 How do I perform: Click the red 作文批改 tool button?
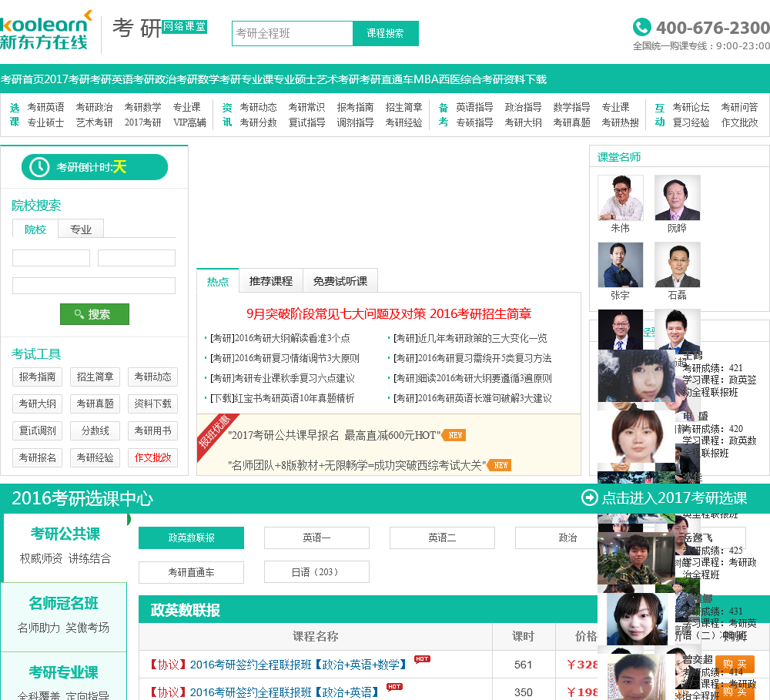(152, 458)
